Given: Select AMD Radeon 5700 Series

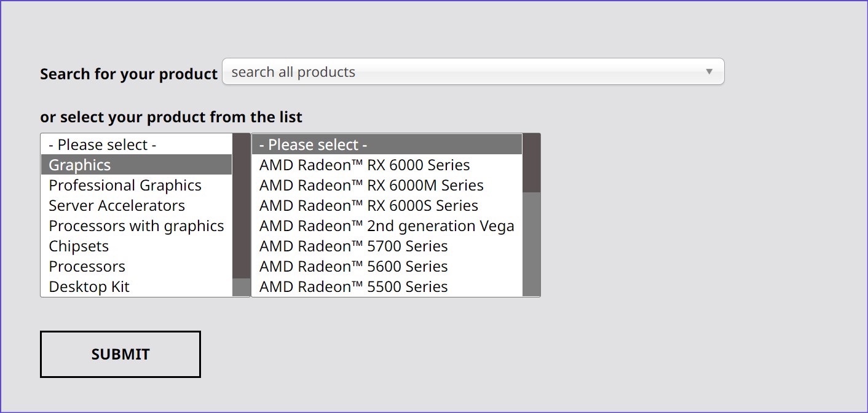Looking at the screenshot, I should tap(353, 246).
